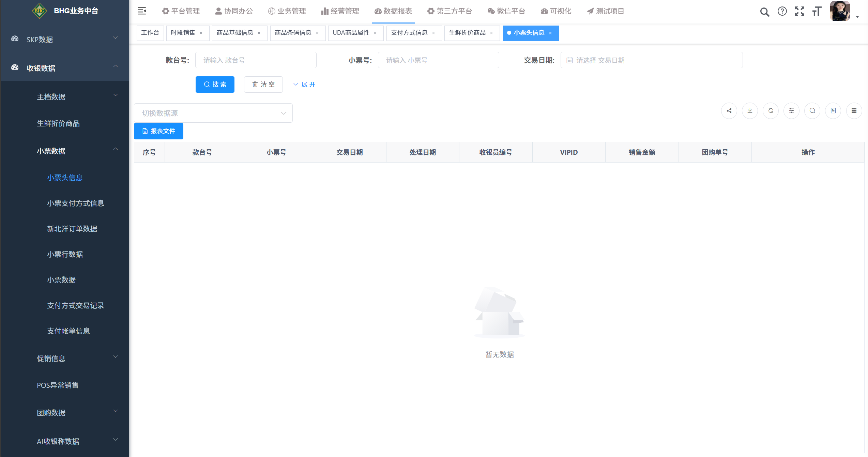This screenshot has height=457, width=868.
Task: Expand search filters with 展开 link
Action: tap(304, 85)
